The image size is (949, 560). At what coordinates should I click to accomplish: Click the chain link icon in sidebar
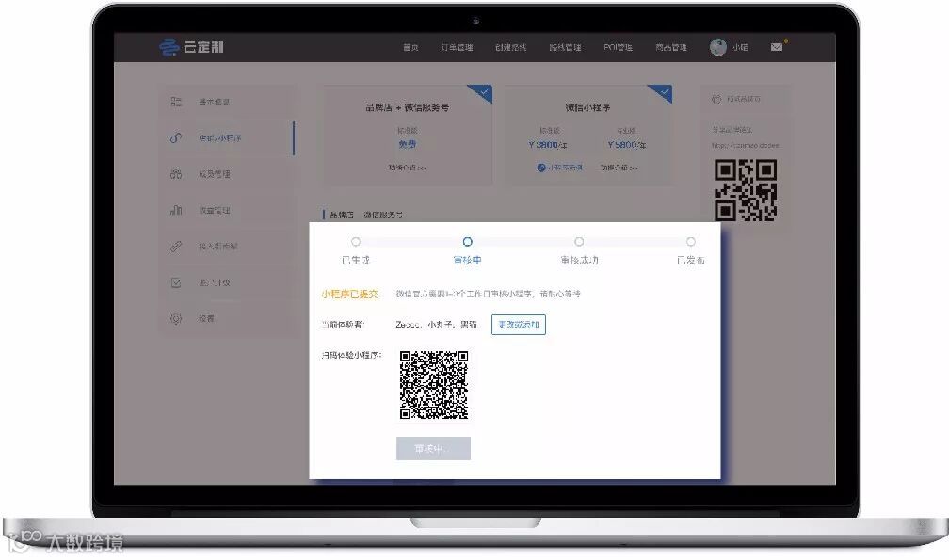pyautogui.click(x=176, y=247)
